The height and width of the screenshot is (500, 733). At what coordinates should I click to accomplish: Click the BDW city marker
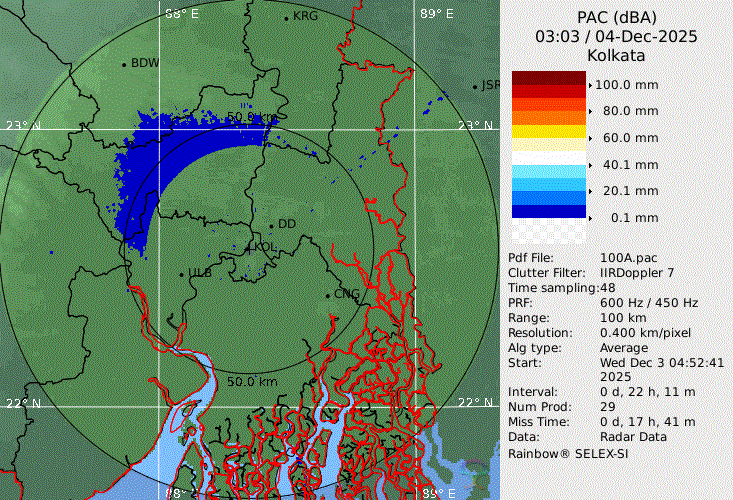coord(124,64)
